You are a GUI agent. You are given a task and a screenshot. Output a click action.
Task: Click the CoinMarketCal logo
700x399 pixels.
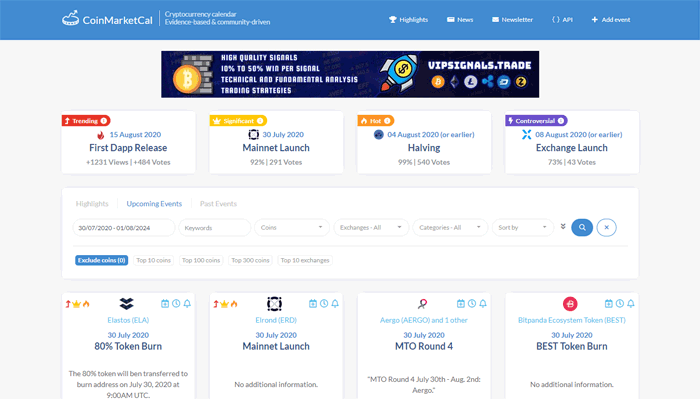[107, 19]
